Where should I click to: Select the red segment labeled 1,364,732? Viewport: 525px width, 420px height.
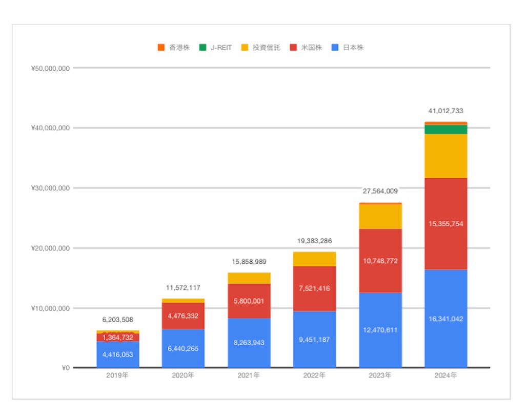click(118, 338)
